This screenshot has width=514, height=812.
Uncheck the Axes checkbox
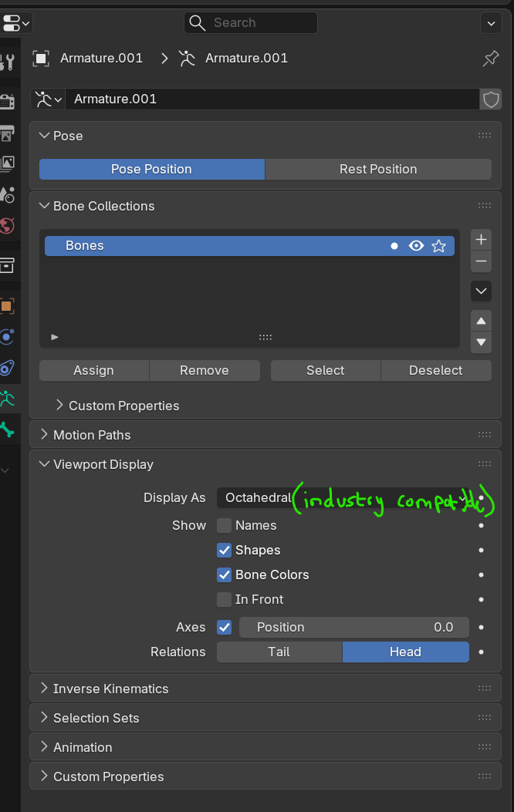click(224, 627)
